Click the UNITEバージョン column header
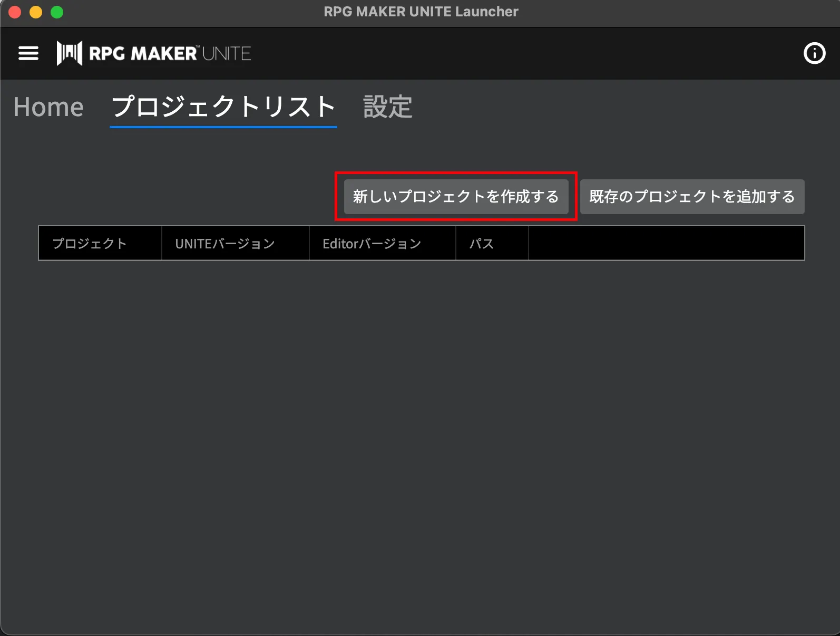 point(225,243)
